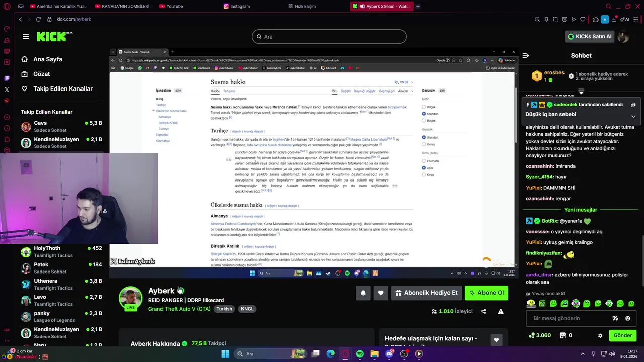Open Levo channel in followed list
This screenshot has width=644, height=362.
61,300
